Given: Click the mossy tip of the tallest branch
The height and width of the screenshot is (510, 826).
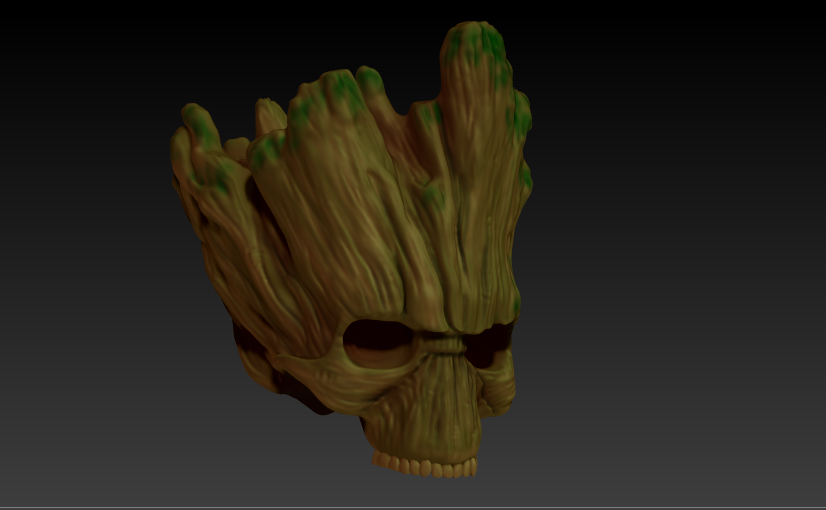Looking at the screenshot, I should [474, 43].
